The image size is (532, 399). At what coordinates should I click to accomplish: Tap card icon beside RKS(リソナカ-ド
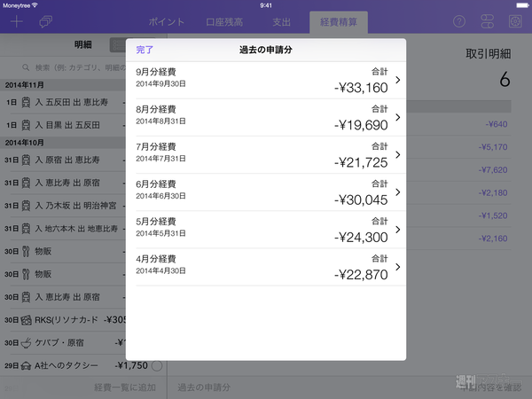(26, 320)
